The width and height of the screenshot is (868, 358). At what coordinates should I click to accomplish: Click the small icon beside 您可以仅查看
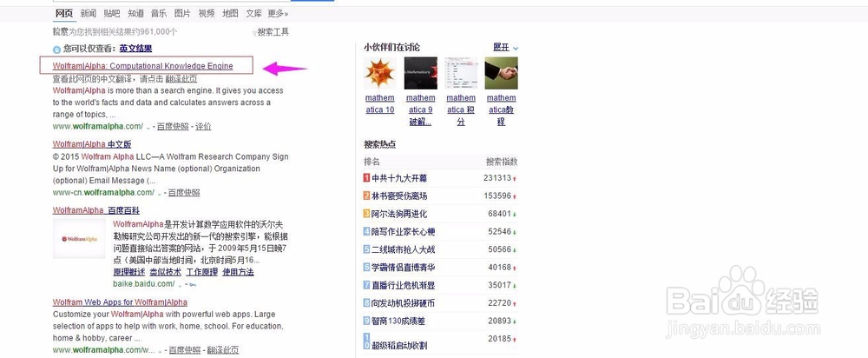56,50
